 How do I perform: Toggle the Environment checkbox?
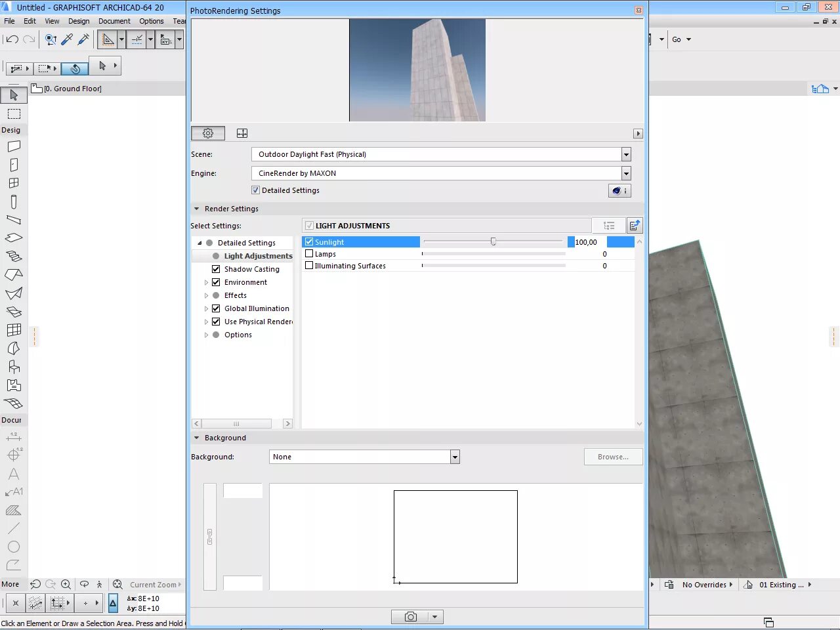(x=216, y=282)
